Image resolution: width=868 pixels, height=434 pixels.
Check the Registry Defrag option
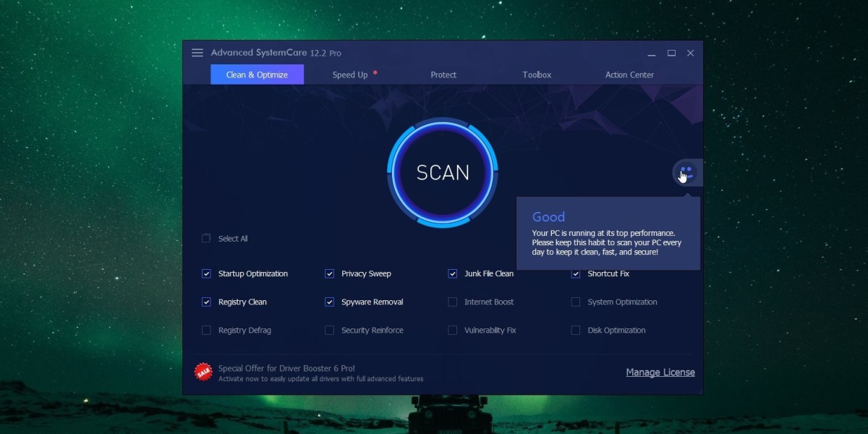click(205, 330)
